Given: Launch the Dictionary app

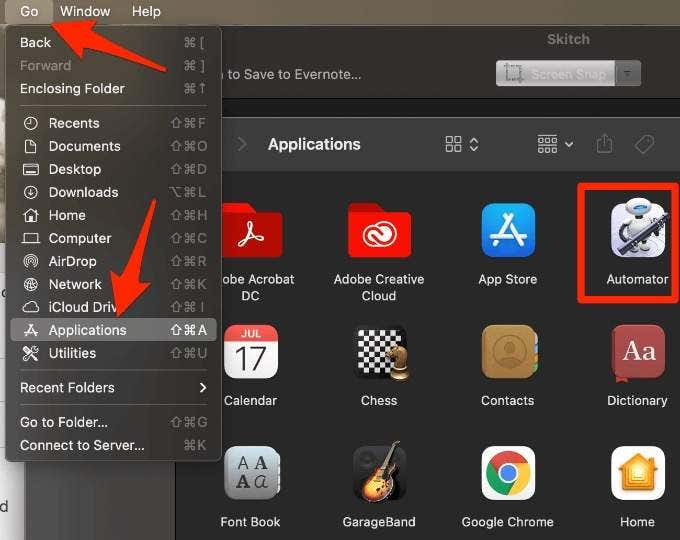Looking at the screenshot, I should pyautogui.click(x=637, y=352).
